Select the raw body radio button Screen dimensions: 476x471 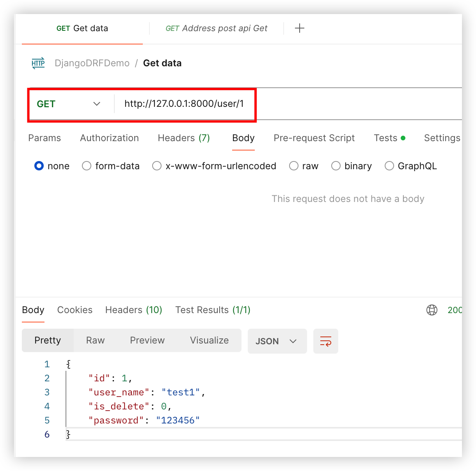pyautogui.click(x=294, y=166)
